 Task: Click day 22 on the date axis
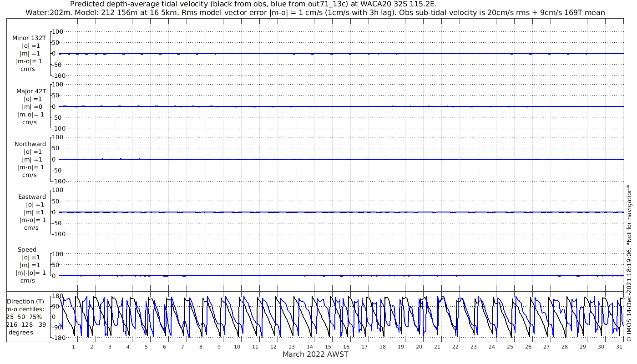click(455, 347)
